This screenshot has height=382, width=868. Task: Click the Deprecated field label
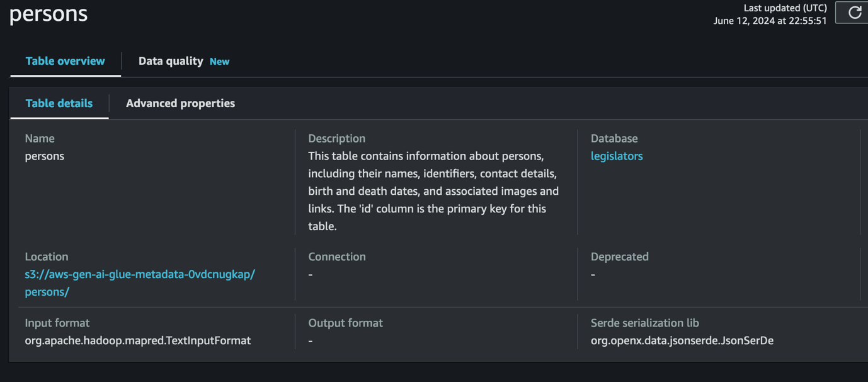tap(619, 257)
